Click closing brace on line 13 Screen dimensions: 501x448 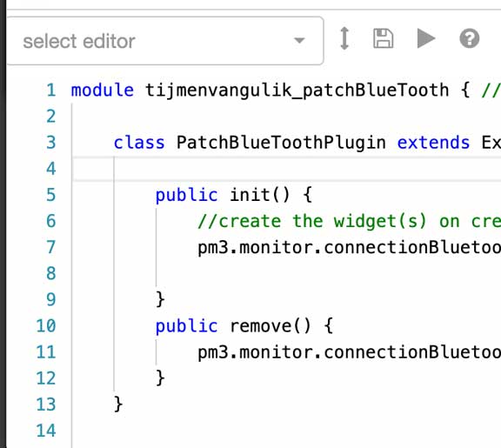tap(118, 405)
